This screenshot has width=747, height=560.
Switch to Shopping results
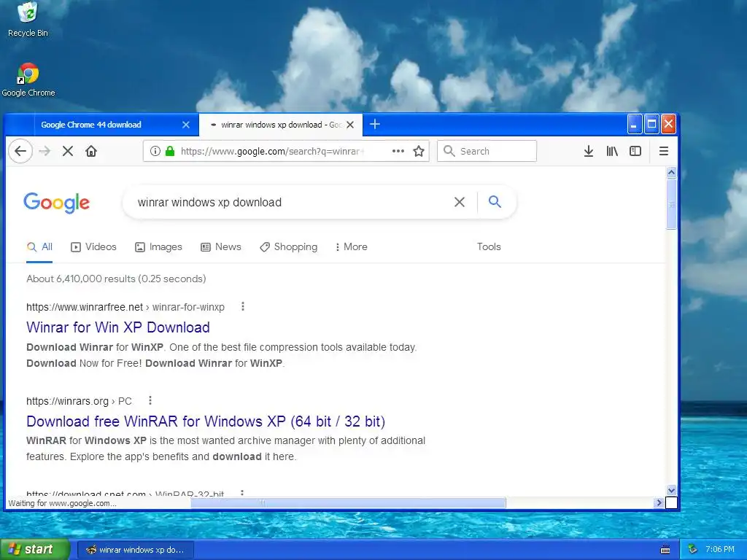[288, 246]
